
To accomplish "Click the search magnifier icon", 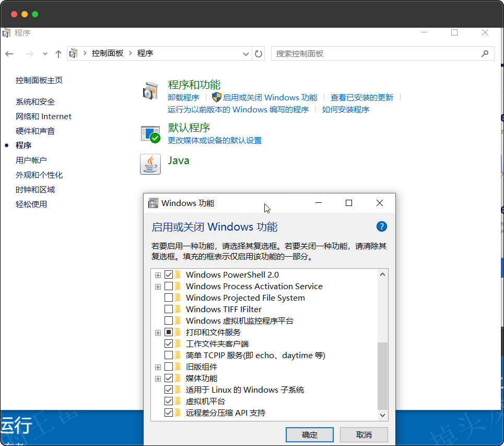I will tap(485, 53).
